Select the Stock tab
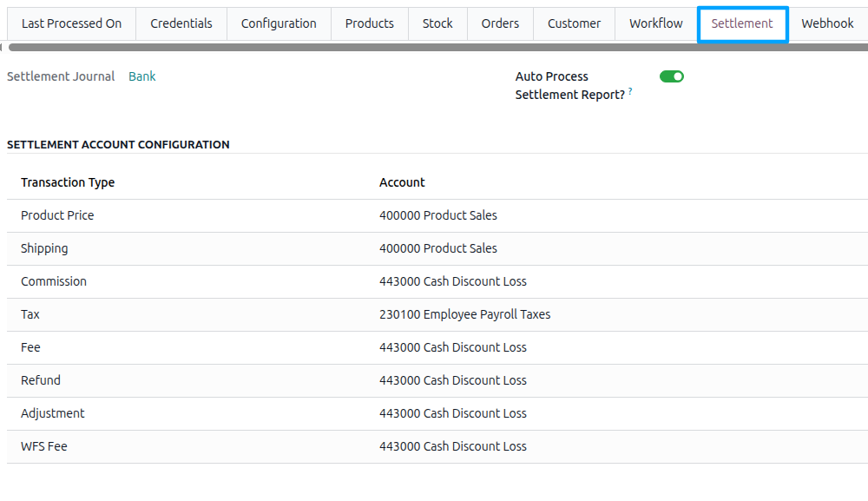The width and height of the screenshot is (868, 501). [437, 23]
